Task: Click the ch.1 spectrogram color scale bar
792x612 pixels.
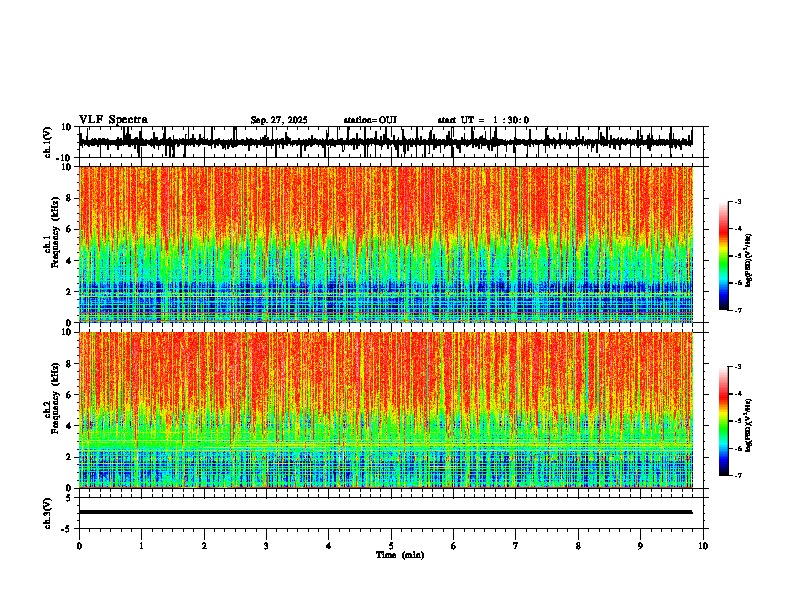Action: tap(724, 256)
